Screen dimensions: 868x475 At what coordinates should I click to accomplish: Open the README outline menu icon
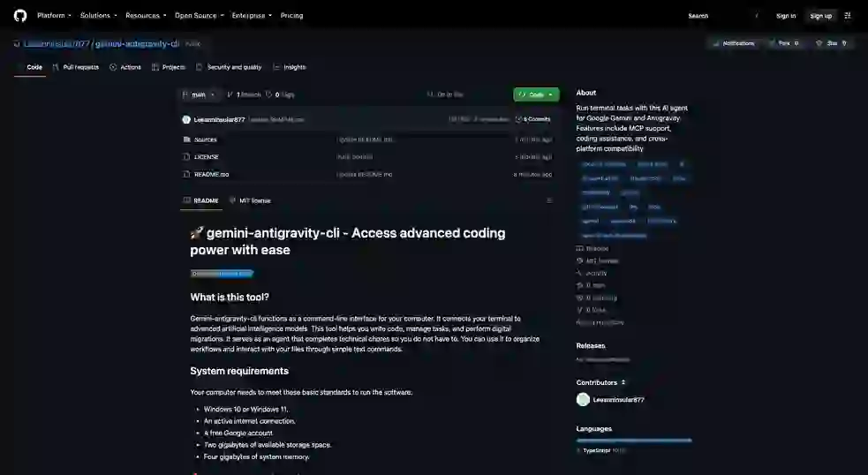tap(549, 200)
